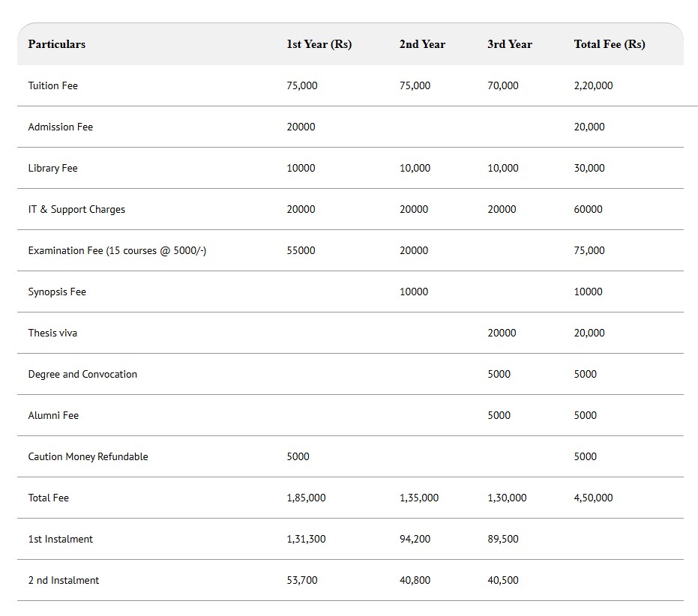This screenshot has width=698, height=616.
Task: Click the 1st Year (Rs) column header
Action: tap(319, 44)
